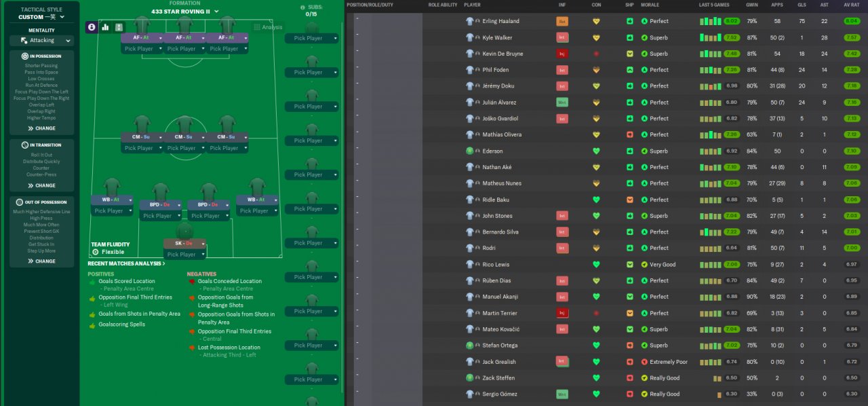Image resolution: width=868 pixels, height=406 pixels.
Task: Click Change under Out of Possession
Action: [41, 261]
